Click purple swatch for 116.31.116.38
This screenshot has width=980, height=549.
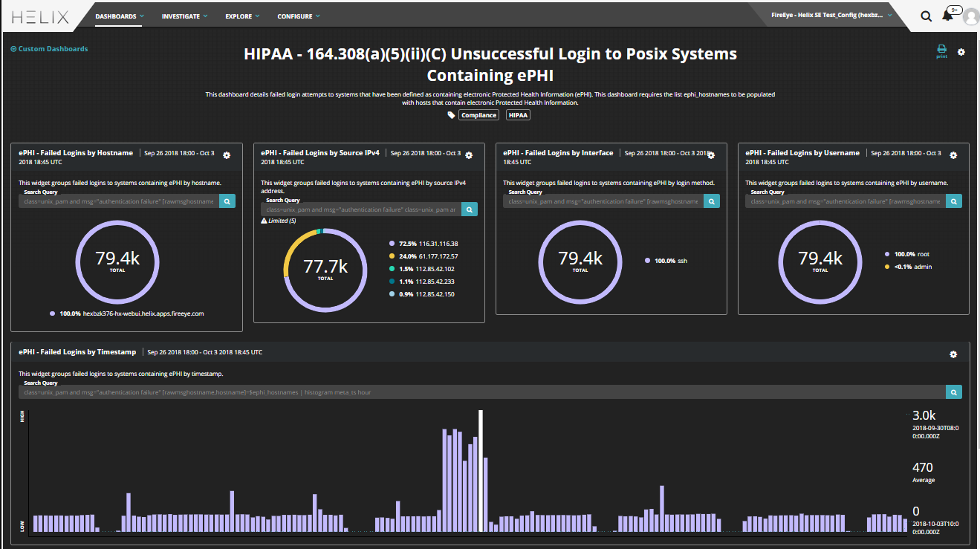click(x=391, y=244)
